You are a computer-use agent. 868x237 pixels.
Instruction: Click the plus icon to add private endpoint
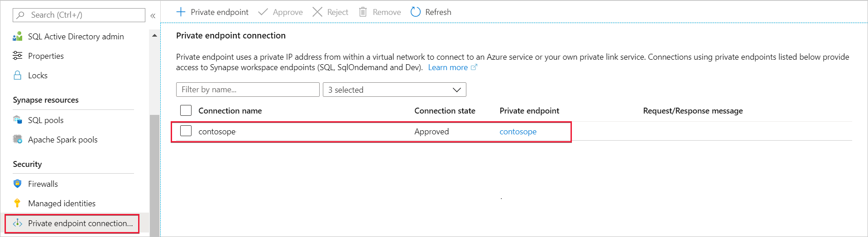click(181, 12)
